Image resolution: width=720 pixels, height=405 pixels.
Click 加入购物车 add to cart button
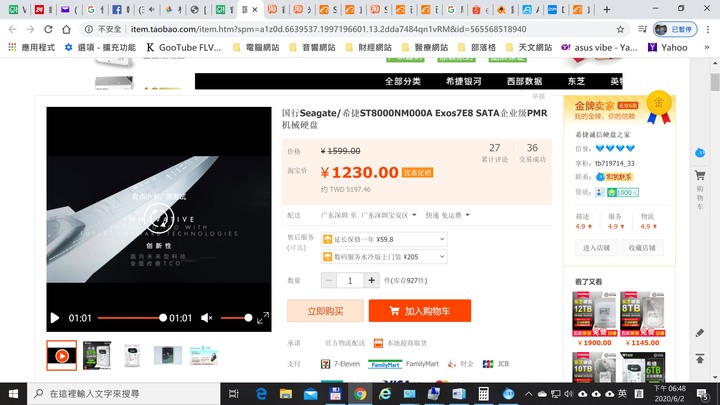tap(420, 311)
